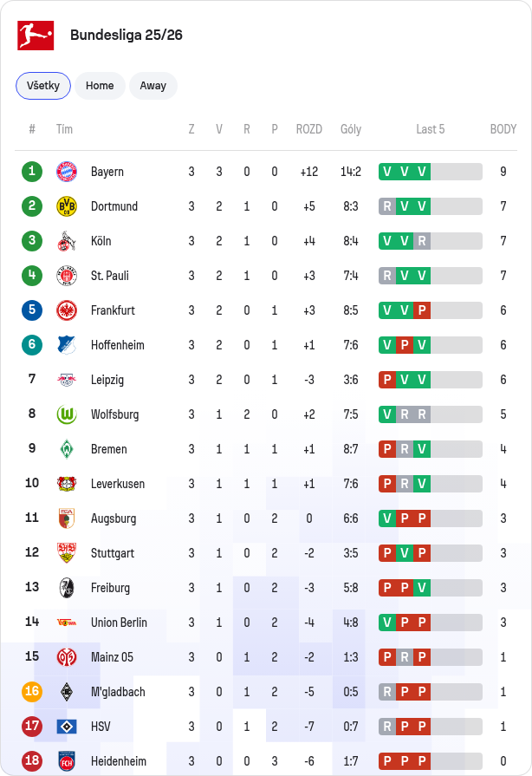Switch to the Home table tab

[100, 86]
